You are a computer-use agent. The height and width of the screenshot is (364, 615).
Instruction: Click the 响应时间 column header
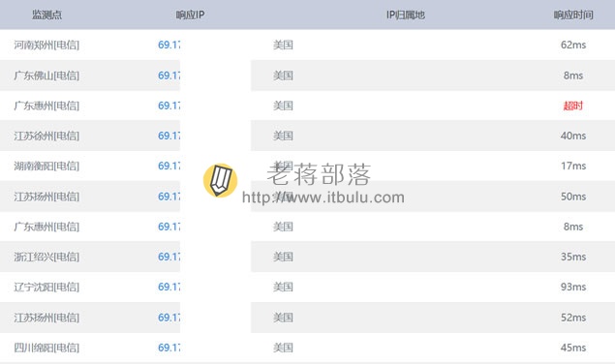tap(573, 15)
